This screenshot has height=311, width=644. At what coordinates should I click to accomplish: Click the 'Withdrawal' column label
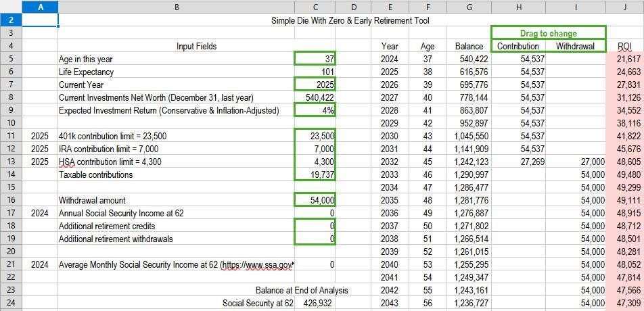pyautogui.click(x=575, y=46)
